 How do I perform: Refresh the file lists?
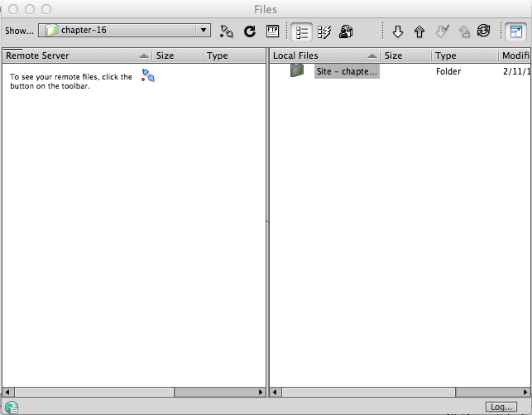click(249, 31)
